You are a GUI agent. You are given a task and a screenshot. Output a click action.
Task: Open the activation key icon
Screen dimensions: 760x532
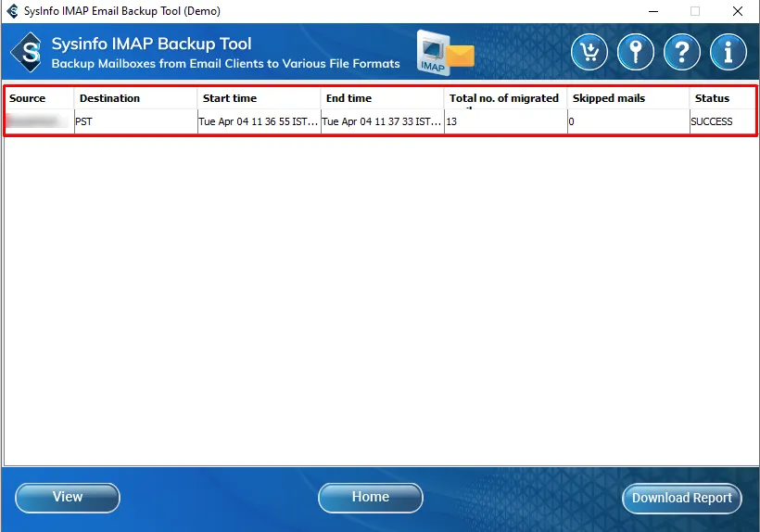tap(636, 52)
